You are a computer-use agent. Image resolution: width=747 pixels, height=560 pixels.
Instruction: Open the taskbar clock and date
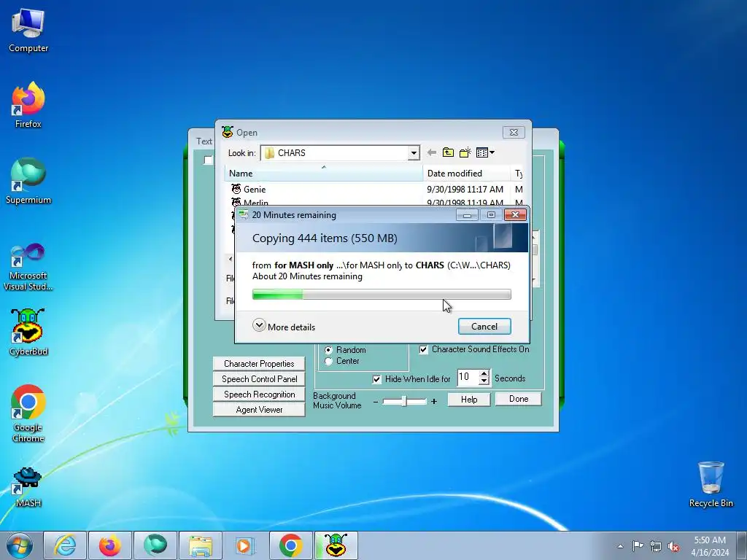pos(710,546)
